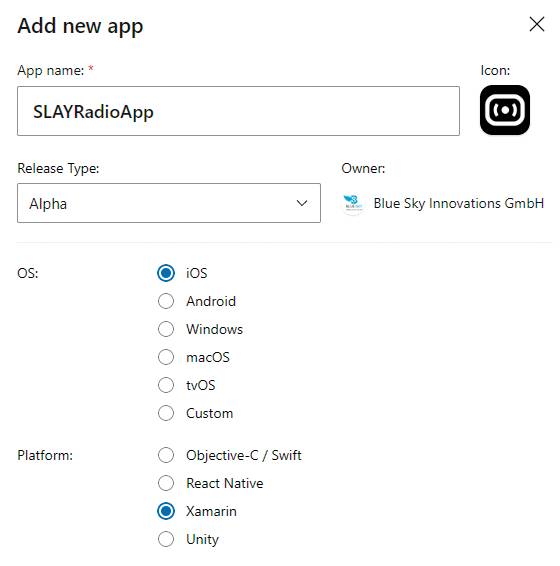Image resolution: width=560 pixels, height=566 pixels.
Task: Pick Unity as the platform
Action: point(166,539)
